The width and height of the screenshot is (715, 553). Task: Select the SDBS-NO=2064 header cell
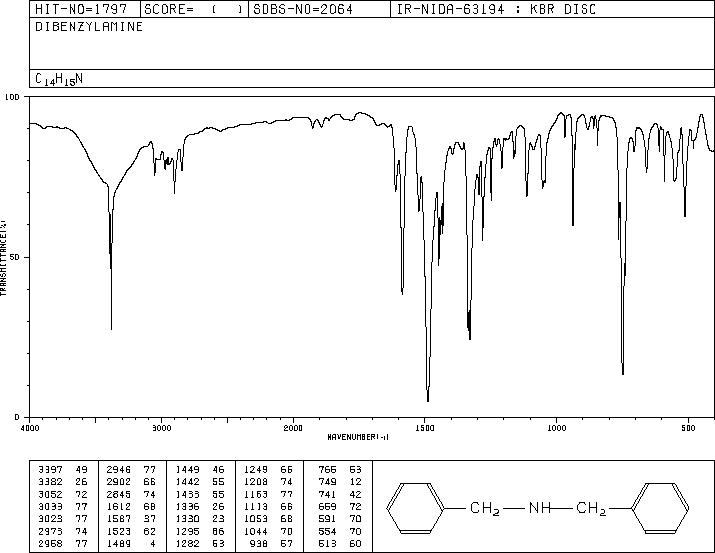pyautogui.click(x=303, y=9)
